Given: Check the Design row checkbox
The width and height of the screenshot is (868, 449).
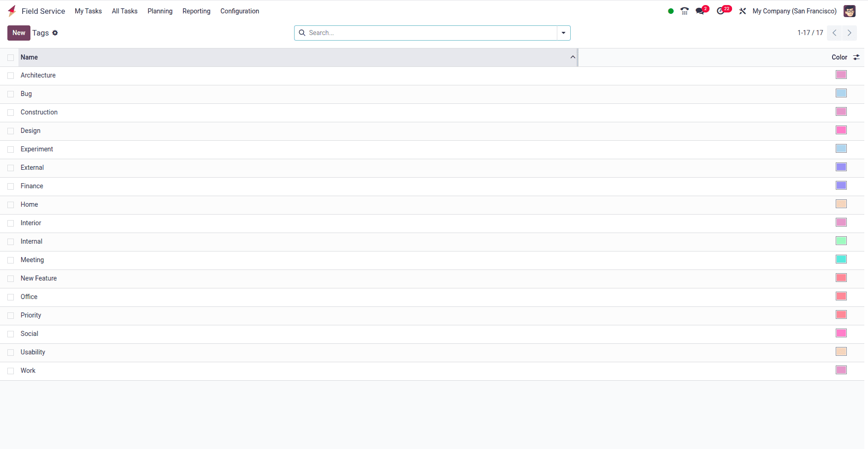Looking at the screenshot, I should point(11,131).
